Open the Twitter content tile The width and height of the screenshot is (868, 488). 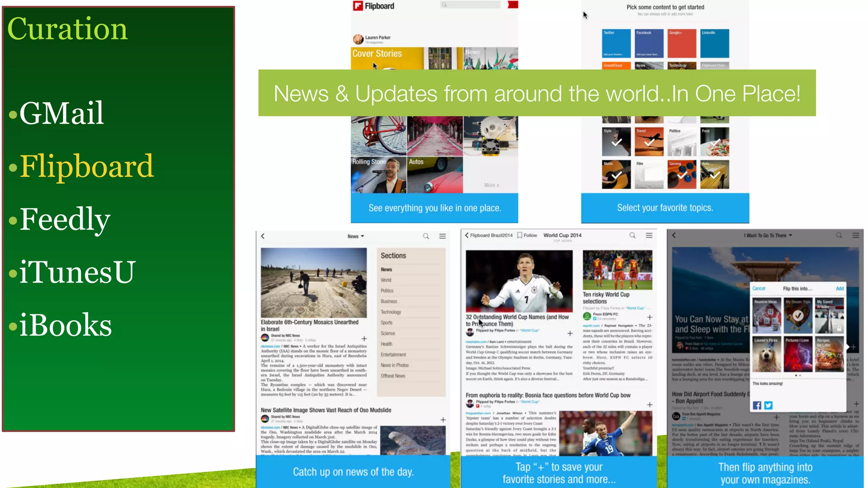[x=616, y=43]
